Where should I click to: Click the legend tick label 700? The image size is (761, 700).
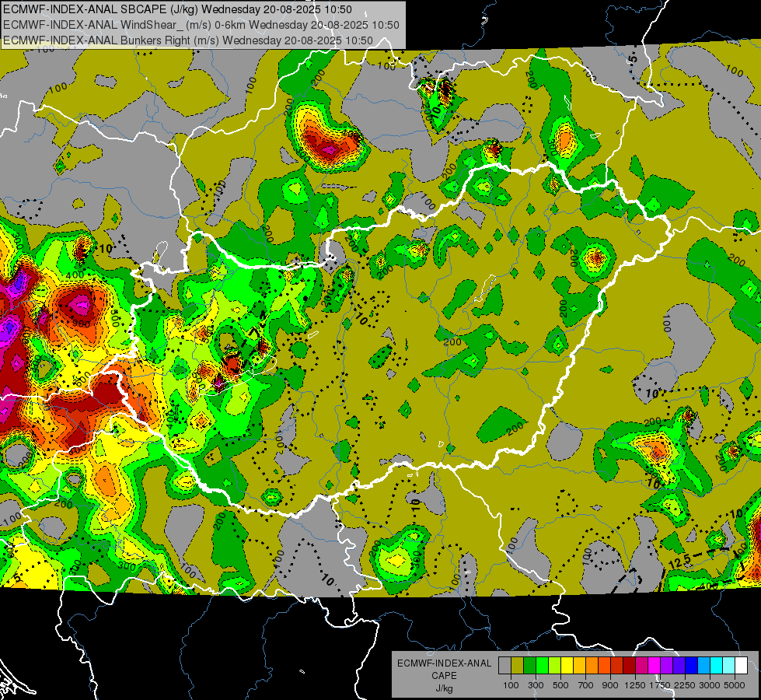pos(586,685)
